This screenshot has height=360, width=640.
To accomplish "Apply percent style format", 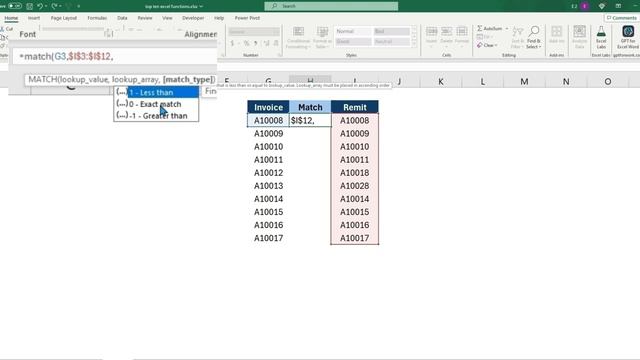I will coord(246,43).
